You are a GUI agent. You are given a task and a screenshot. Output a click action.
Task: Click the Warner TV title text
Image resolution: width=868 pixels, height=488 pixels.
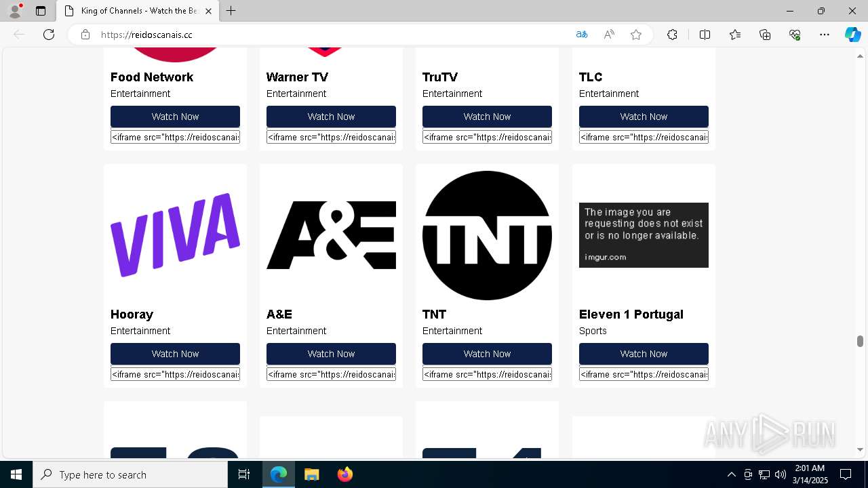pyautogui.click(x=297, y=77)
